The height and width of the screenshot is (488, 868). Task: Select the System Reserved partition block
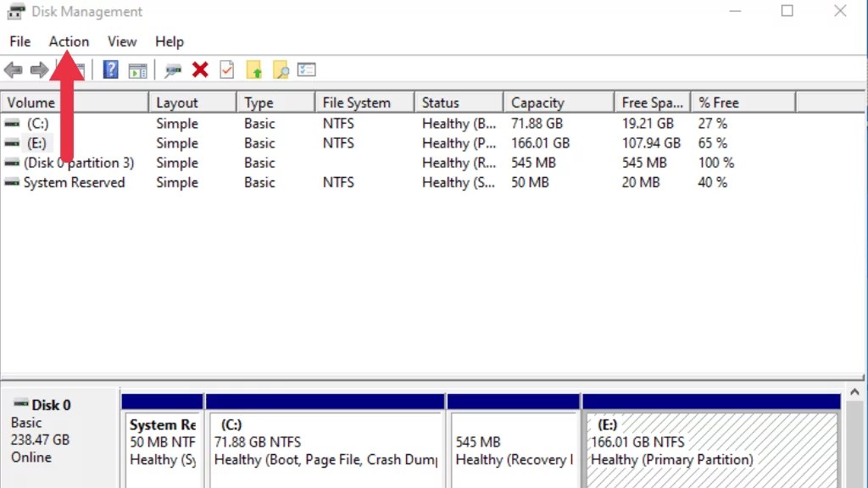tap(162, 441)
